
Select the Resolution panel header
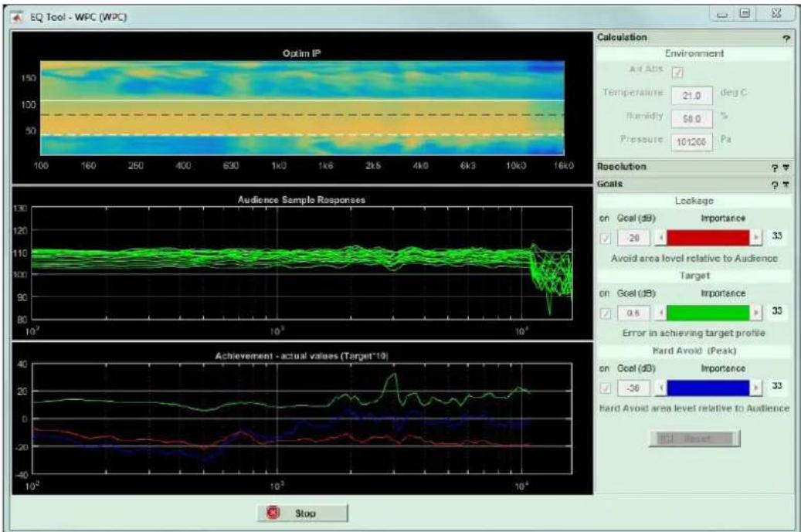pos(694,167)
